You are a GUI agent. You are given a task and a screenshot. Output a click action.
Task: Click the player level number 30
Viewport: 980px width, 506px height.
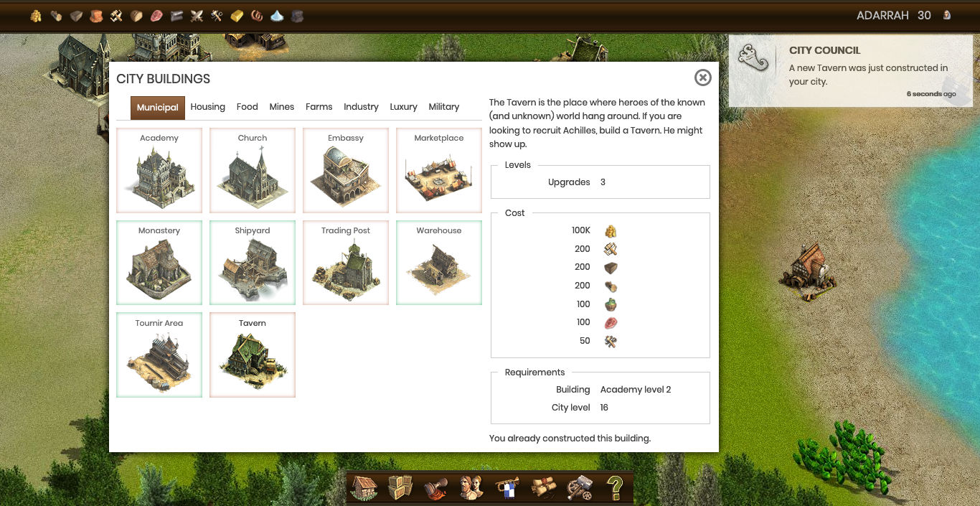(x=924, y=16)
